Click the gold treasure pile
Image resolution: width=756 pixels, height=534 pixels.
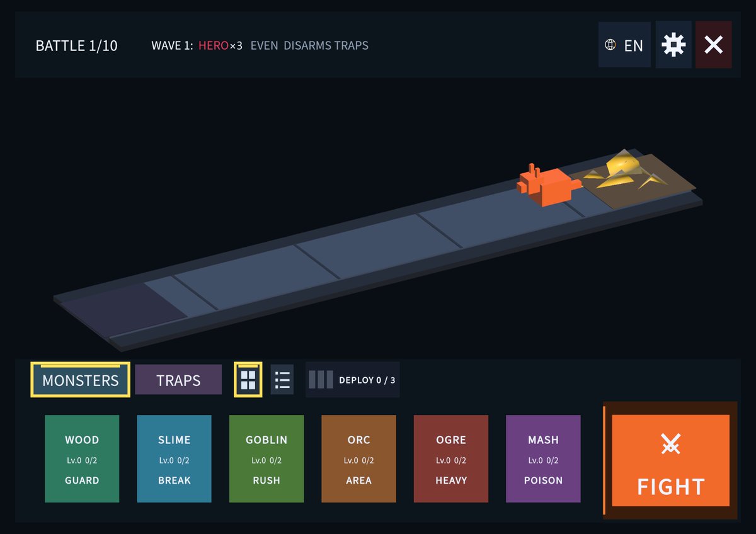click(x=625, y=169)
